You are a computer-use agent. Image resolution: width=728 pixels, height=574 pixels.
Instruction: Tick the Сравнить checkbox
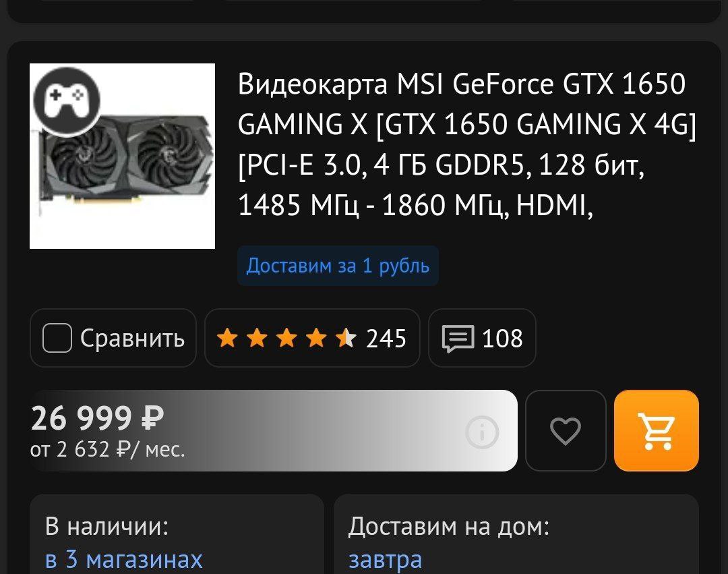point(57,338)
